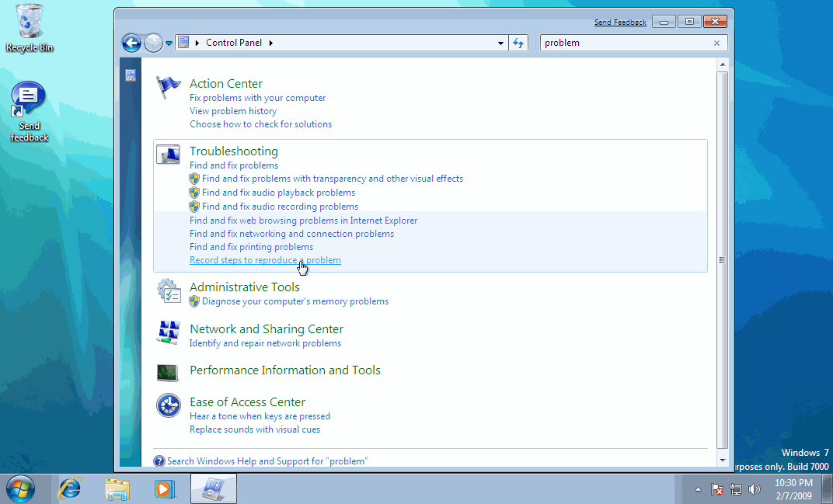
Task: Click the vertical scrollbar thumb
Action: coord(722,259)
